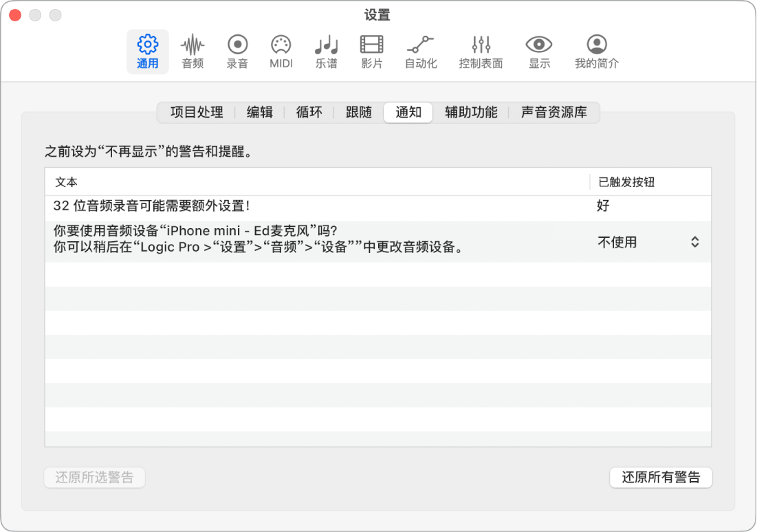
Task: Switch to the 项目处理 tab
Action: click(x=195, y=113)
